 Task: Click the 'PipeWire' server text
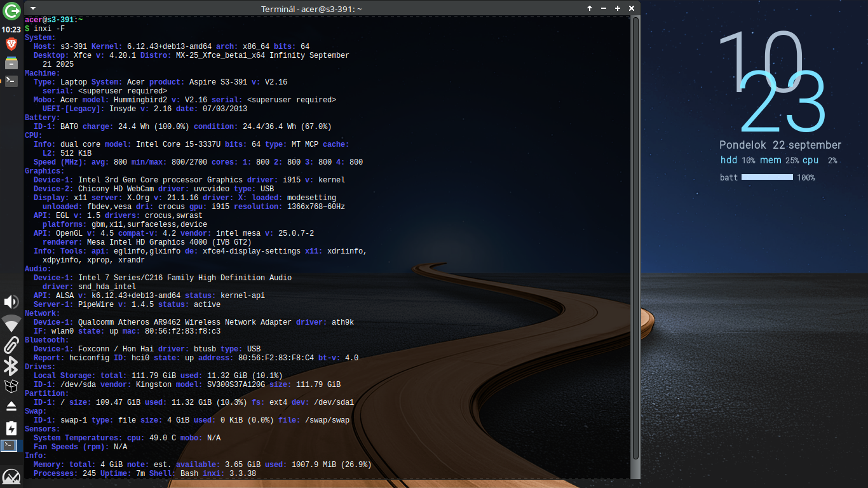[96, 304]
